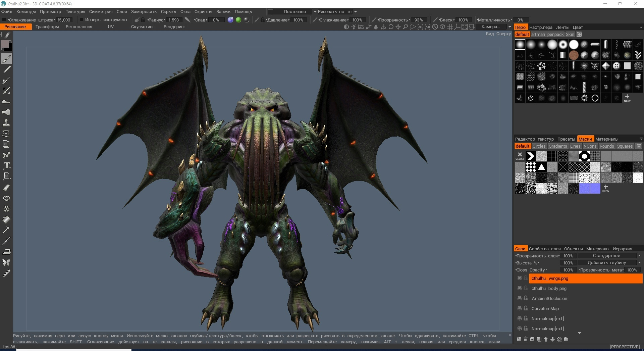The image size is (644, 351).
Task: Click the up arrow to move layer up
Action: tap(546, 339)
